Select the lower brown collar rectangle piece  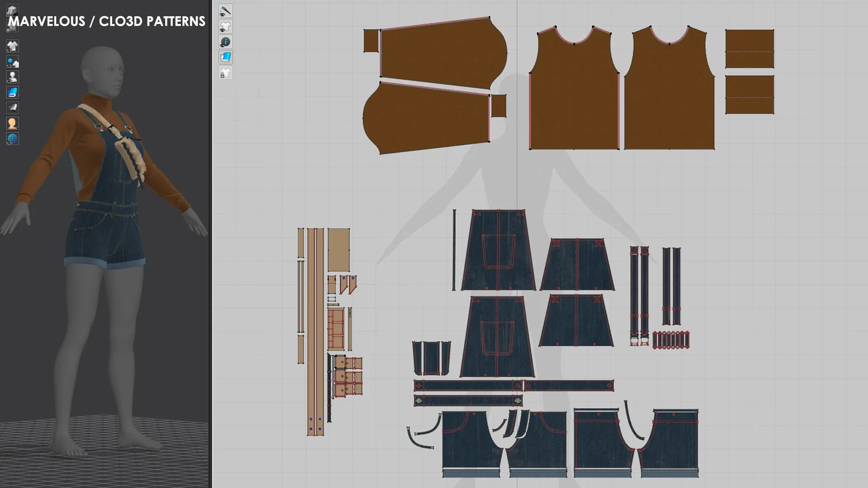750,94
